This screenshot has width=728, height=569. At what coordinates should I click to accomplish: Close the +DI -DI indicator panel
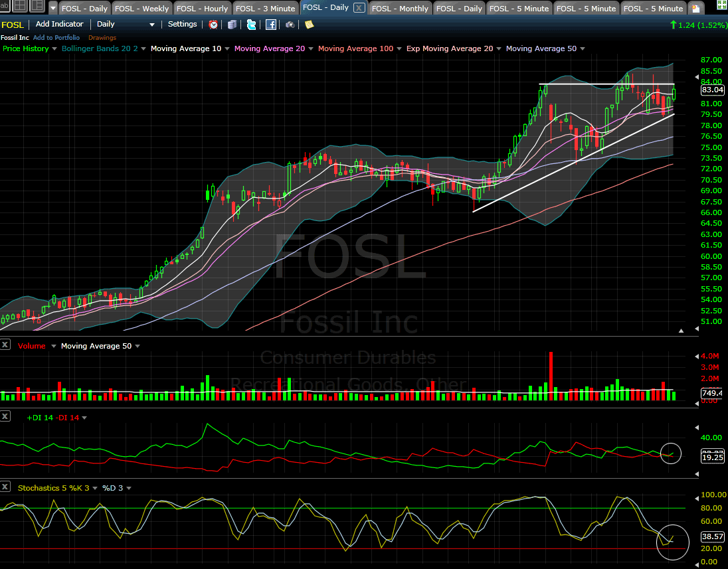click(x=5, y=416)
